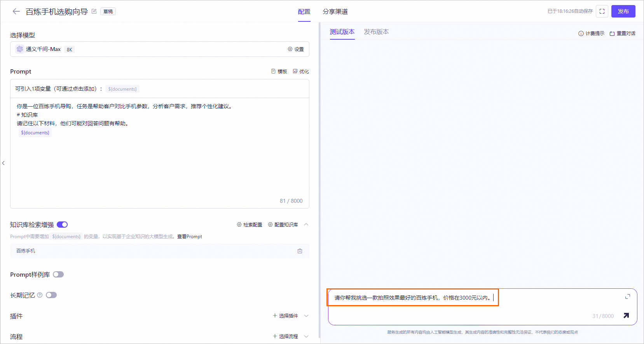The width and height of the screenshot is (644, 344).
Task: Open the 查看Prompt link
Action: coord(190,237)
